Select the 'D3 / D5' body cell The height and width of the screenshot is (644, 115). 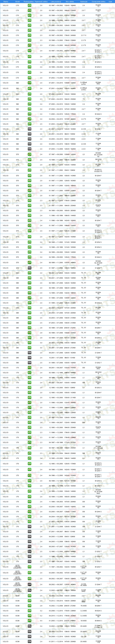(83, 637)
